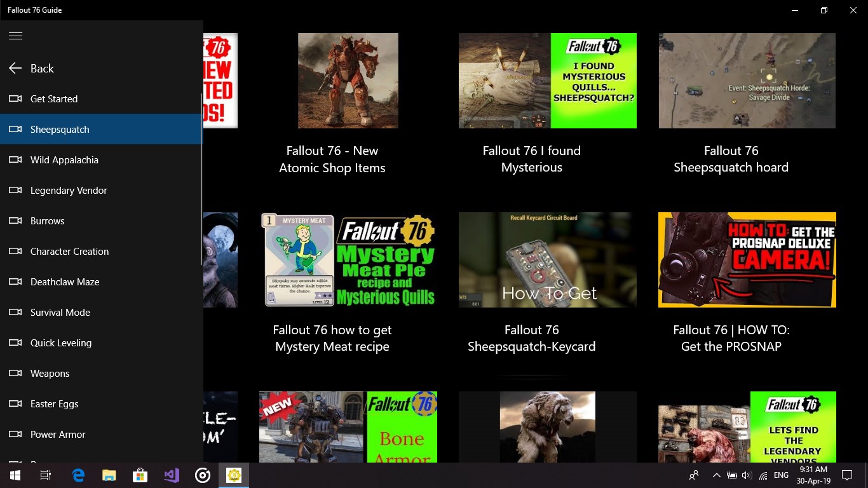
Task: Click title 'Fallout 76 Sheepsquatch hoard'
Action: [x=731, y=159]
